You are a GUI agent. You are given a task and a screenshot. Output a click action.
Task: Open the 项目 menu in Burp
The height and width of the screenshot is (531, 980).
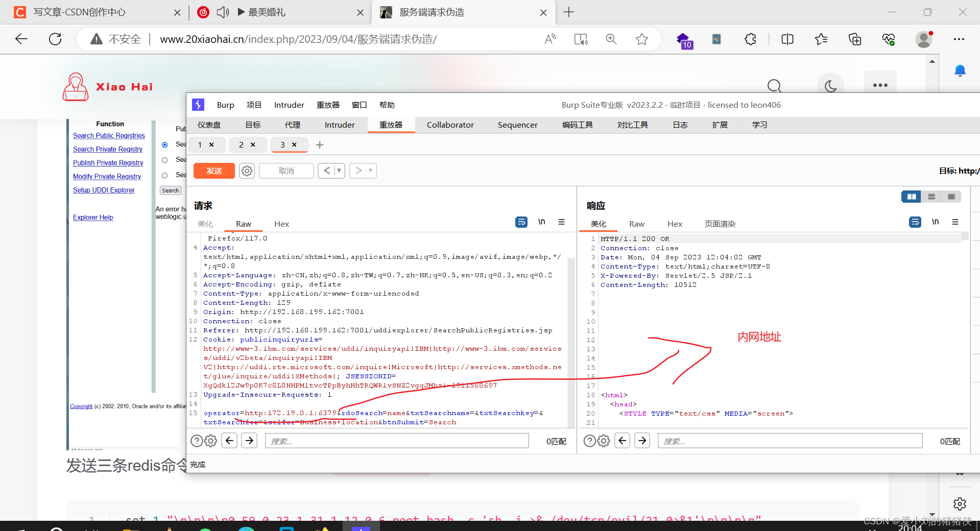click(254, 105)
